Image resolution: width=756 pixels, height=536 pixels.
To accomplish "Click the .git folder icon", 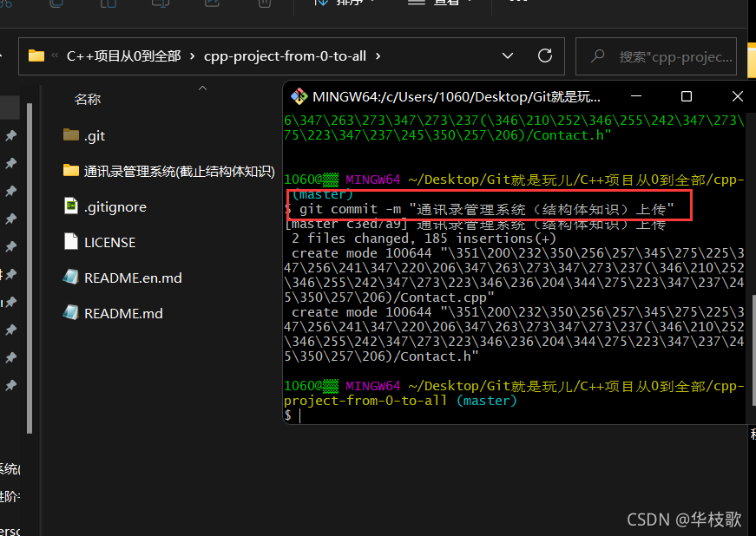I will (71, 134).
